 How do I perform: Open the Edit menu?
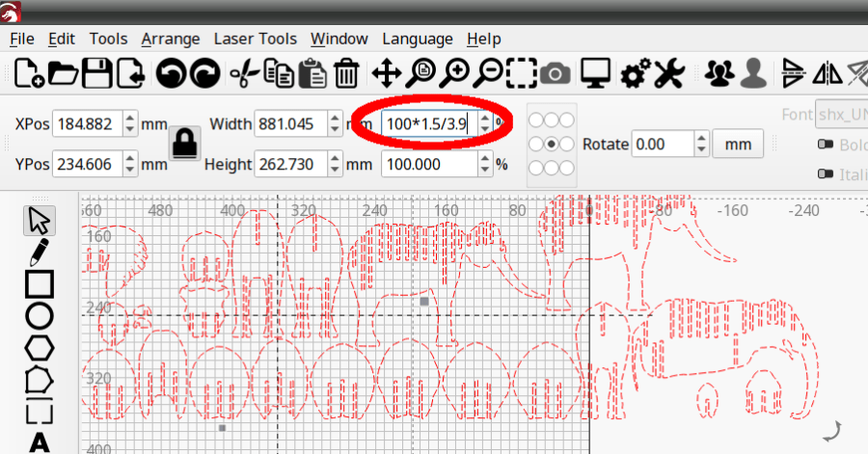pos(62,39)
